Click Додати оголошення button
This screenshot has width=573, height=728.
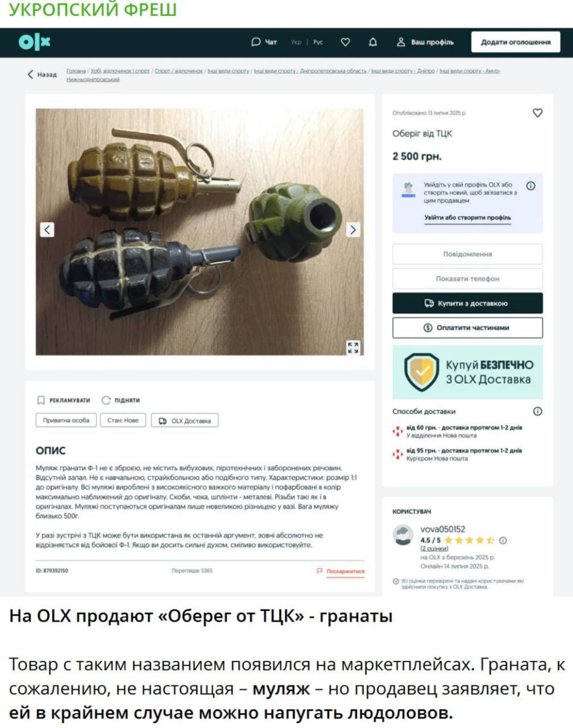coord(516,42)
